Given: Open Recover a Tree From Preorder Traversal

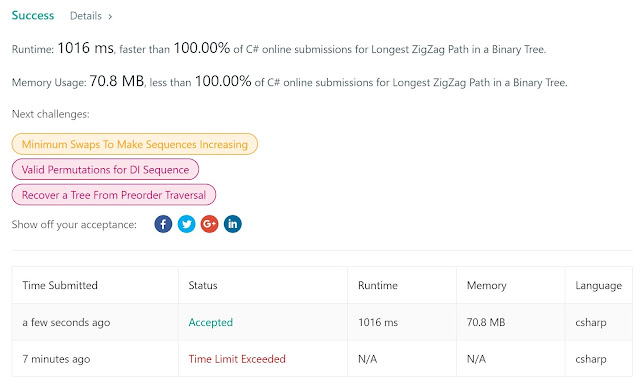Looking at the screenshot, I should tap(114, 195).
